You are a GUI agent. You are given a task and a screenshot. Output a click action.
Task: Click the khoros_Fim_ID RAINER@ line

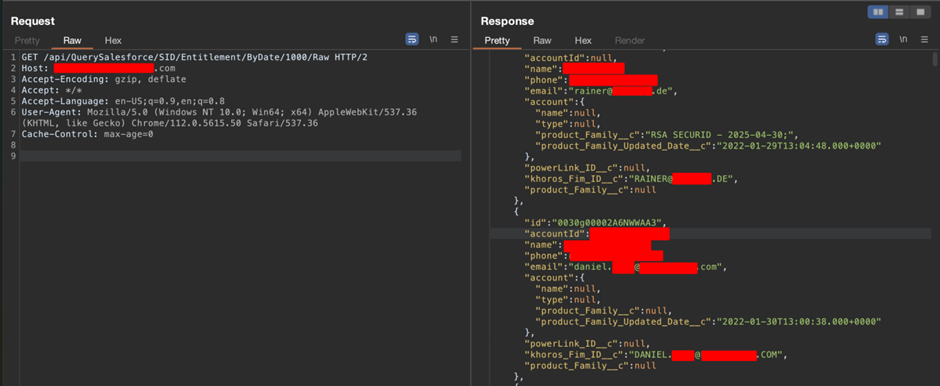(630, 179)
